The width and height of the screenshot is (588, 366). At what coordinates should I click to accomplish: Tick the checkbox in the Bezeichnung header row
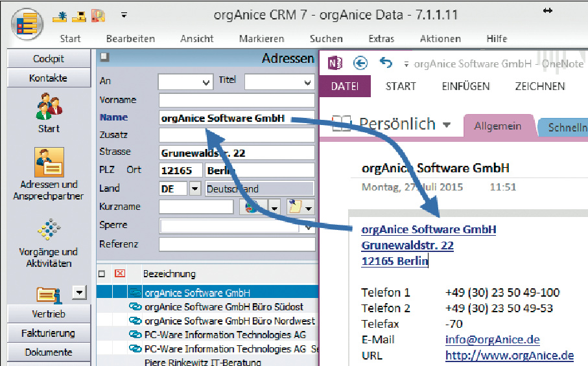pos(102,274)
